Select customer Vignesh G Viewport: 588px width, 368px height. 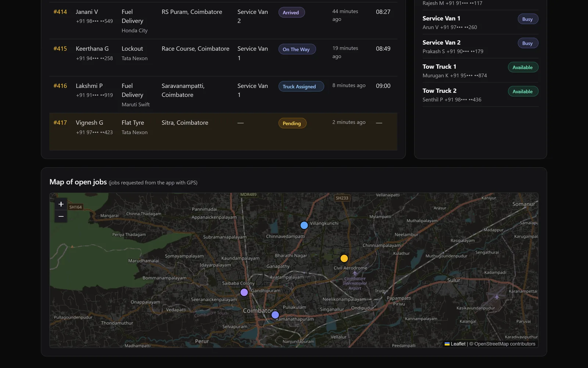coord(89,123)
